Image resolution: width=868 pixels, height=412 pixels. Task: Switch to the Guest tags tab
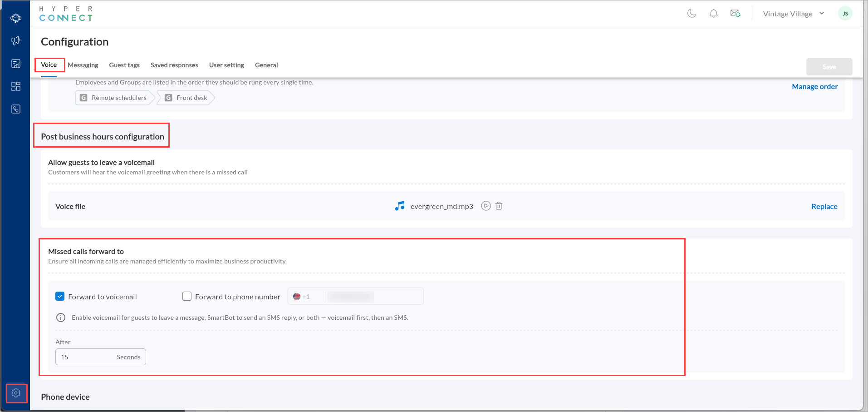124,65
